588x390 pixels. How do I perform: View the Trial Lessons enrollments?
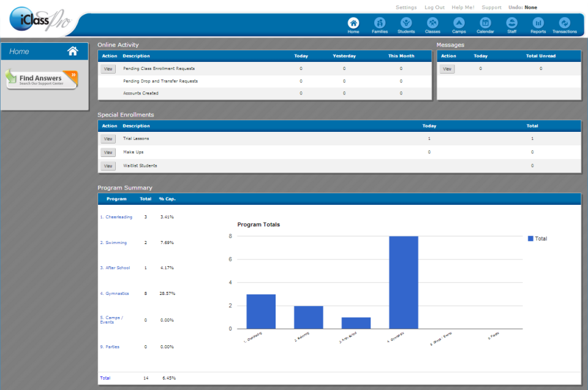point(108,139)
